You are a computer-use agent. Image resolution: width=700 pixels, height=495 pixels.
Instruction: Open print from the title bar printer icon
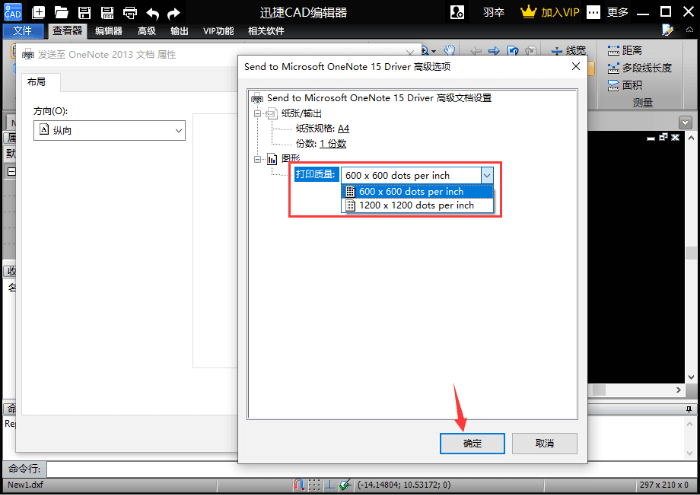[130, 12]
